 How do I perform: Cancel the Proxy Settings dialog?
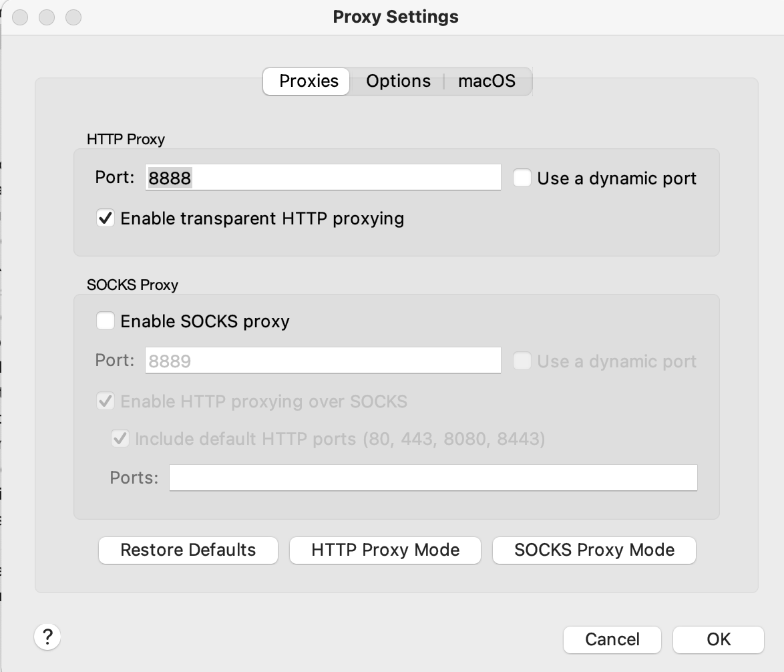click(x=612, y=639)
